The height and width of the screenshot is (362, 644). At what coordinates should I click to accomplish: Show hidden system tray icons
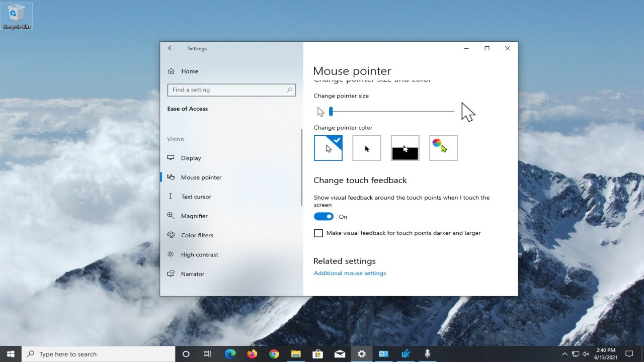[565, 354]
